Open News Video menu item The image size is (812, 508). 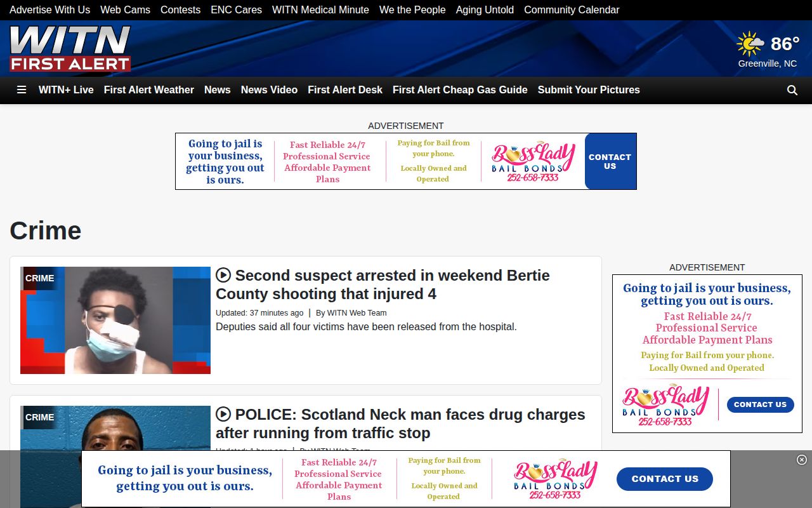pos(269,90)
